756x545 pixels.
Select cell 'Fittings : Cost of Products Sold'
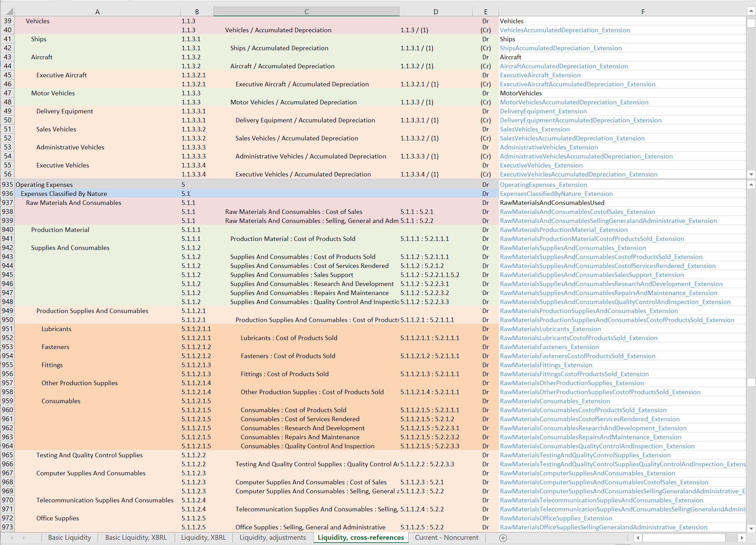tap(306, 374)
